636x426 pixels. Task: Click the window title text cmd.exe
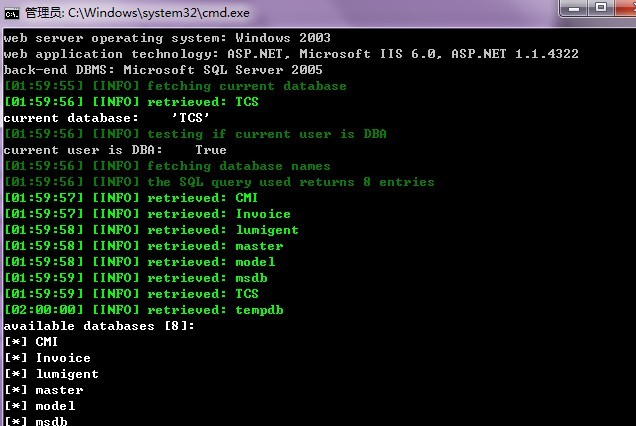coord(137,13)
